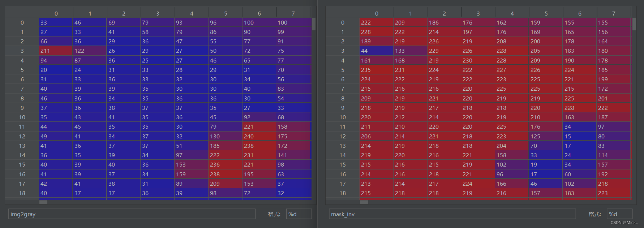Click cell 97 in mask_inv row 11

(614, 127)
